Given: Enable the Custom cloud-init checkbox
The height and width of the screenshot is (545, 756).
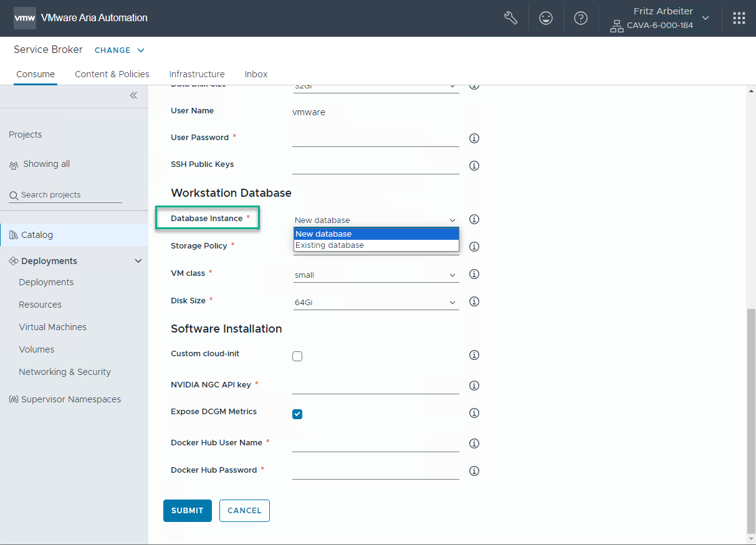Looking at the screenshot, I should point(297,356).
